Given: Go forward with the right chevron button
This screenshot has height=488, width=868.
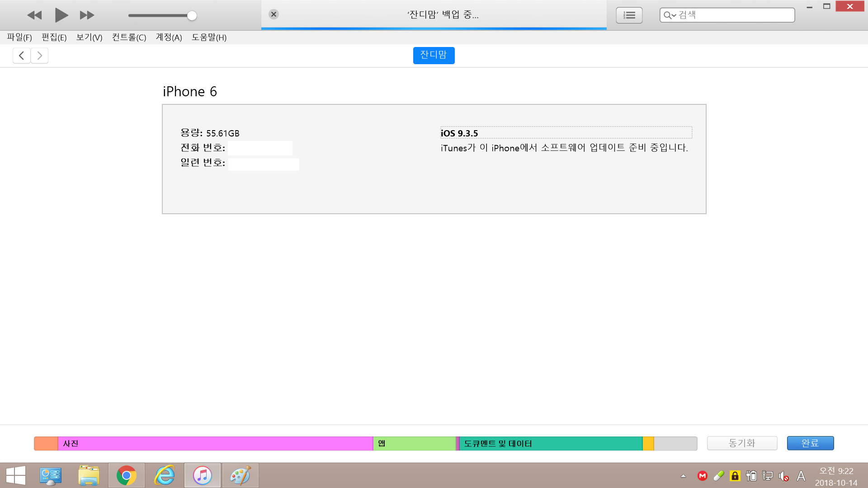Looking at the screenshot, I should [40, 56].
